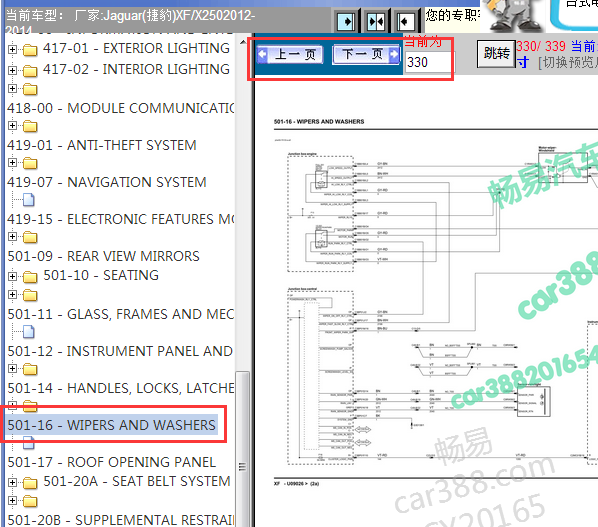Select 501-16 - WIPERS AND WASHERS entry
Image resolution: width=598 pixels, height=527 pixels.
(112, 425)
